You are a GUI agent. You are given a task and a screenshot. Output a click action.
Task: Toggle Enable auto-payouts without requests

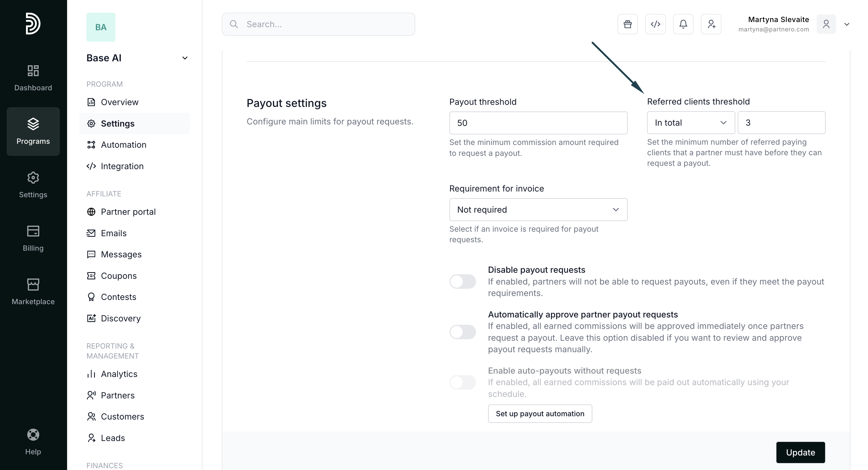[x=462, y=382]
